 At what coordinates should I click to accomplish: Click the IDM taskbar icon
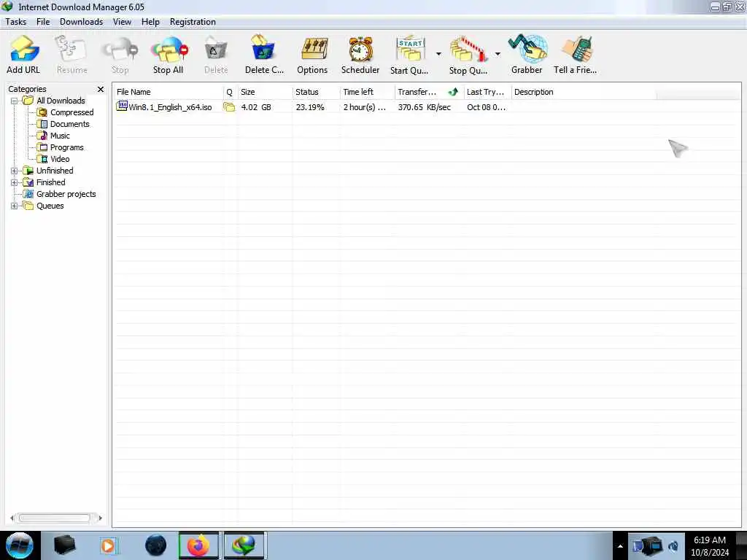click(244, 545)
